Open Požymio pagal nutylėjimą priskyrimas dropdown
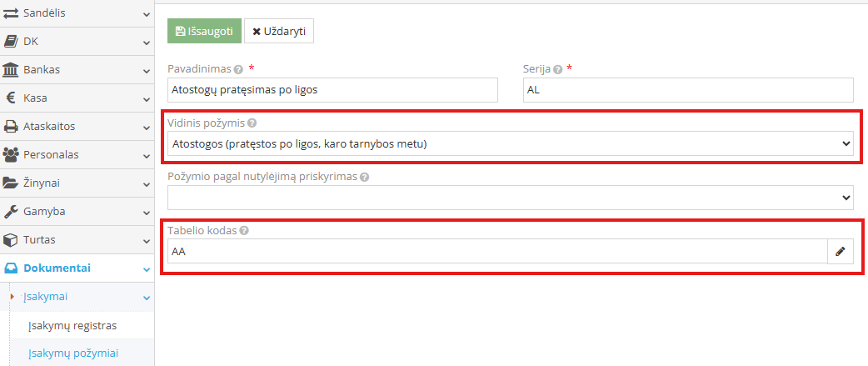The width and height of the screenshot is (868, 366). click(511, 197)
